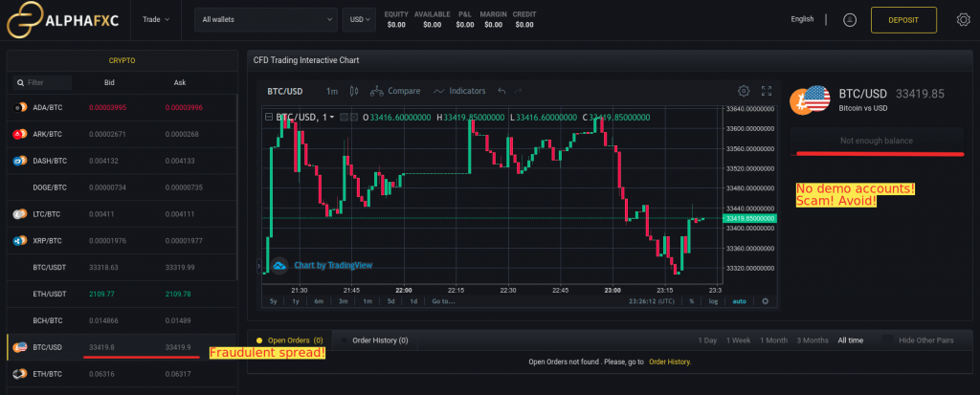The image size is (980, 395).
Task: Open the USD currency dropdown
Action: [x=360, y=19]
